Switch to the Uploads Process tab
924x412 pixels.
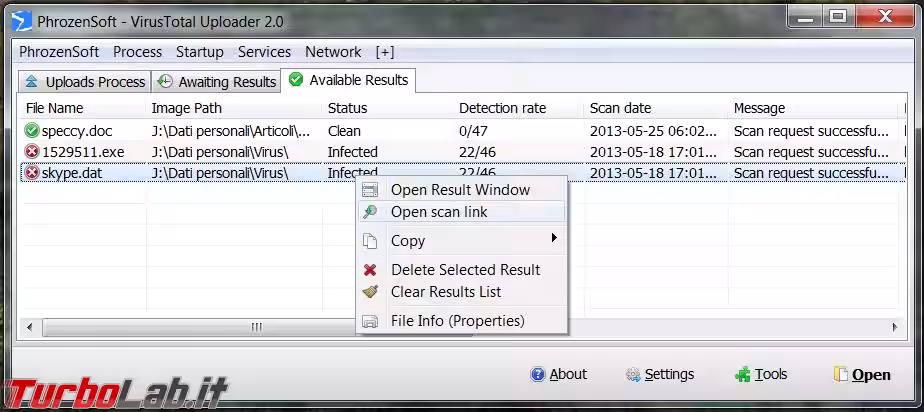85,82
